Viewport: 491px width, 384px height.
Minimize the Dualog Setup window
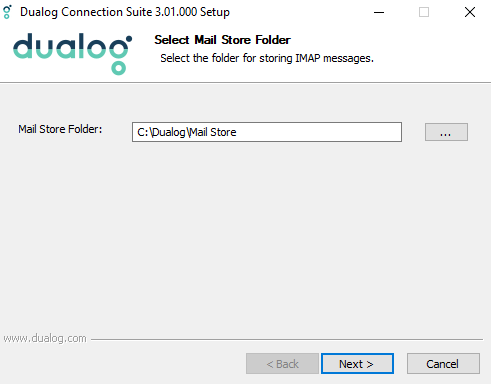[x=379, y=12]
